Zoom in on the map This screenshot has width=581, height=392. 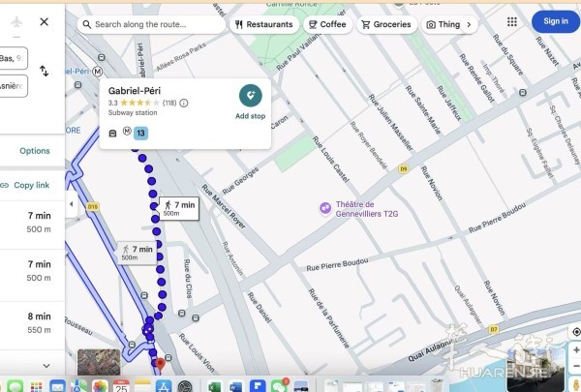click(576, 350)
